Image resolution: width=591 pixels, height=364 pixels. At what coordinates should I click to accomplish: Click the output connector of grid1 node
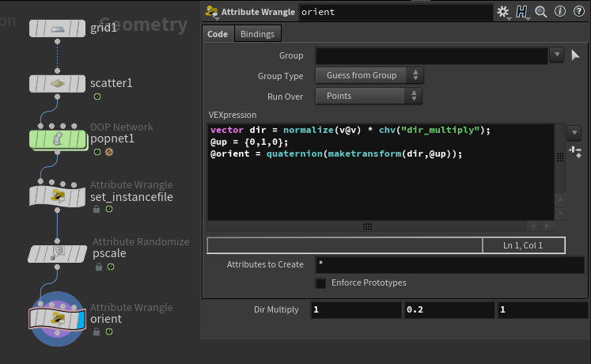pyautogui.click(x=57, y=41)
